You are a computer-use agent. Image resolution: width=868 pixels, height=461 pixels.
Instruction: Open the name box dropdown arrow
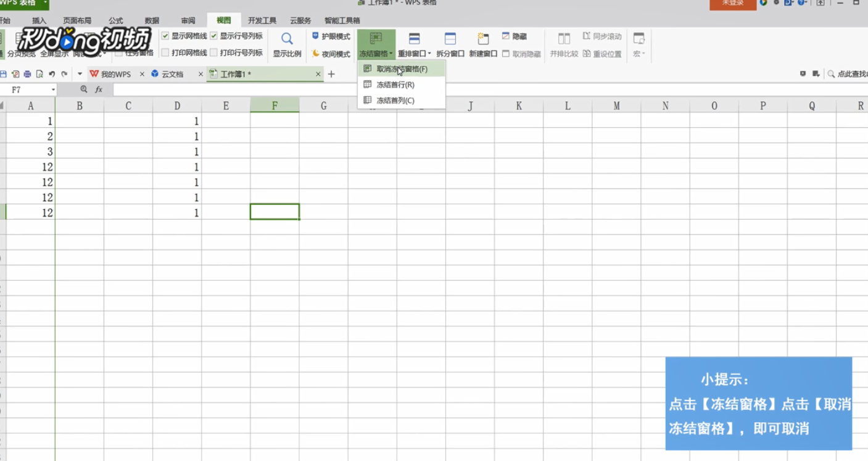[53, 90]
